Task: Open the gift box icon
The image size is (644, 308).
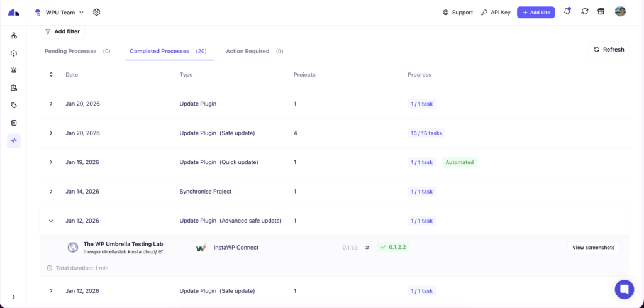Action: point(601,12)
